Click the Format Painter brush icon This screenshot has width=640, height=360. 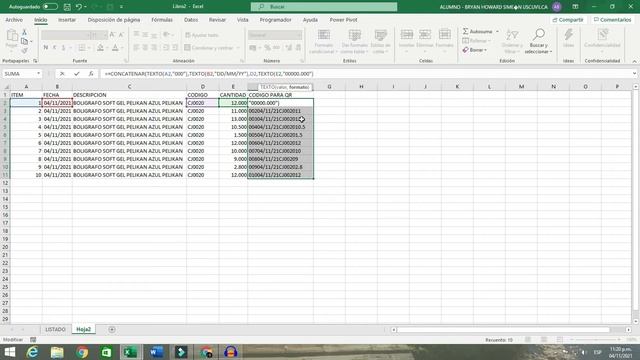click(24, 50)
